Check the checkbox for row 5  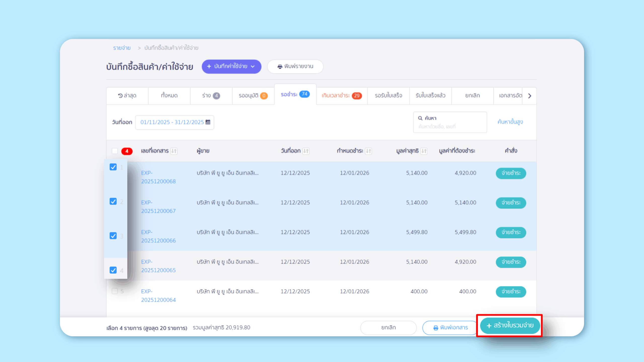(x=114, y=291)
